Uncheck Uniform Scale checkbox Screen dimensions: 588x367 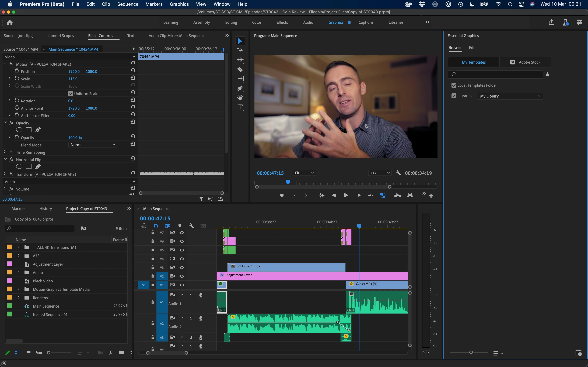pos(71,94)
